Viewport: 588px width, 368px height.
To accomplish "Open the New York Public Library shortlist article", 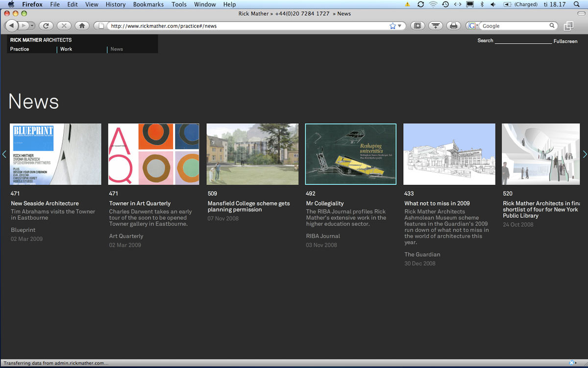I will 541,210.
